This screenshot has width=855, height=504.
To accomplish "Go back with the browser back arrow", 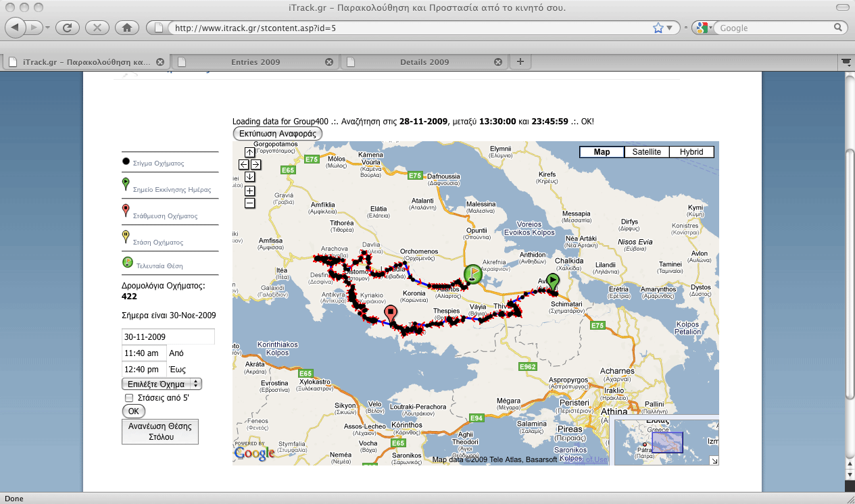I will point(16,28).
